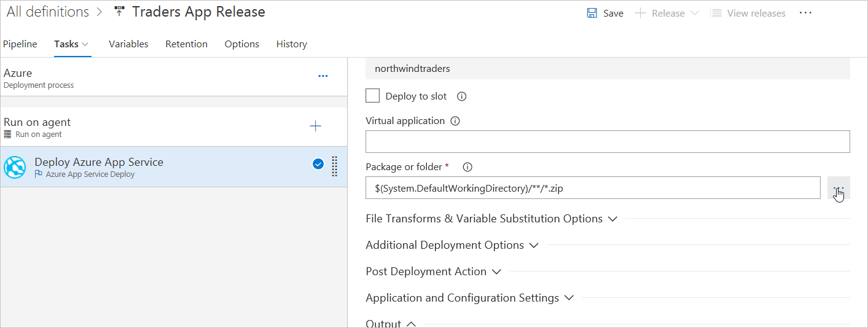
Task: Open the Release dropdown arrow
Action: [695, 13]
